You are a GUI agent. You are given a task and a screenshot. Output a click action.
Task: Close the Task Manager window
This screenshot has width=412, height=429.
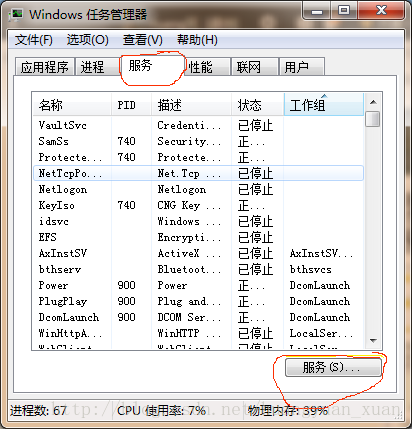pos(381,11)
